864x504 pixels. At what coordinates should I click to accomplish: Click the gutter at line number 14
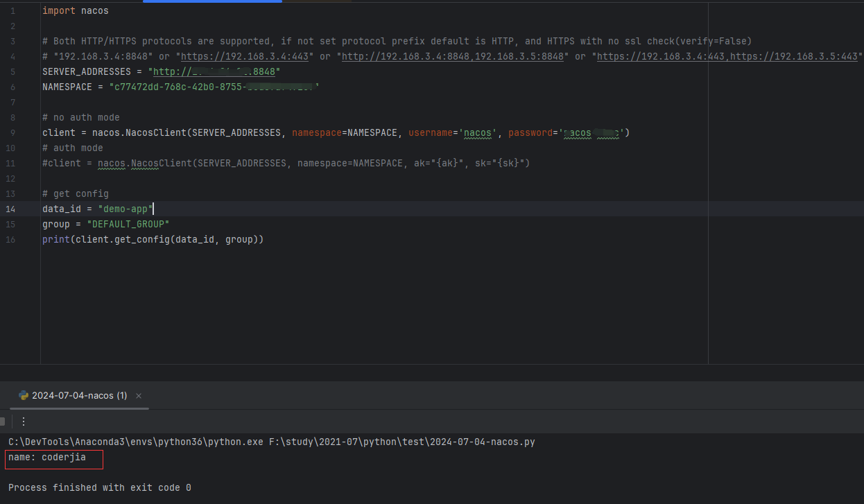pos(10,209)
